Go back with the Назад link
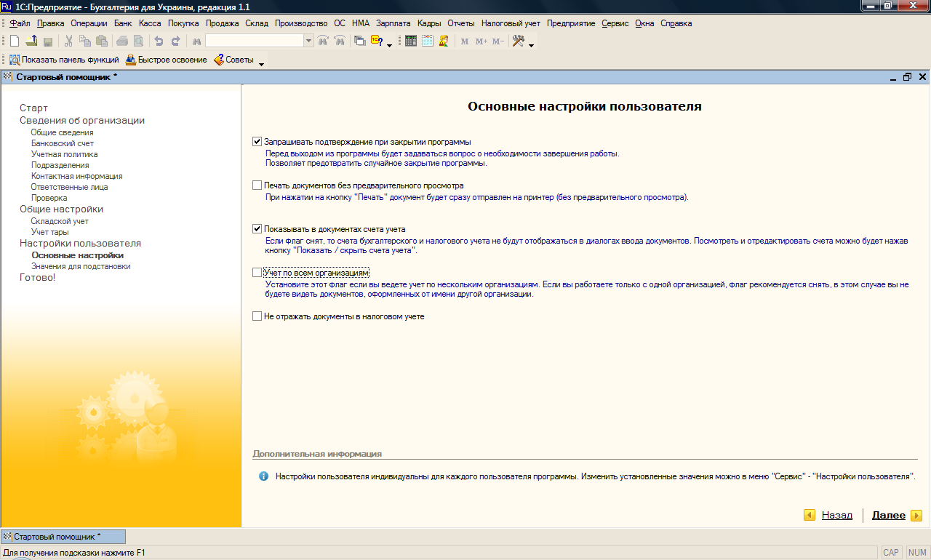The image size is (931, 560). [837, 515]
